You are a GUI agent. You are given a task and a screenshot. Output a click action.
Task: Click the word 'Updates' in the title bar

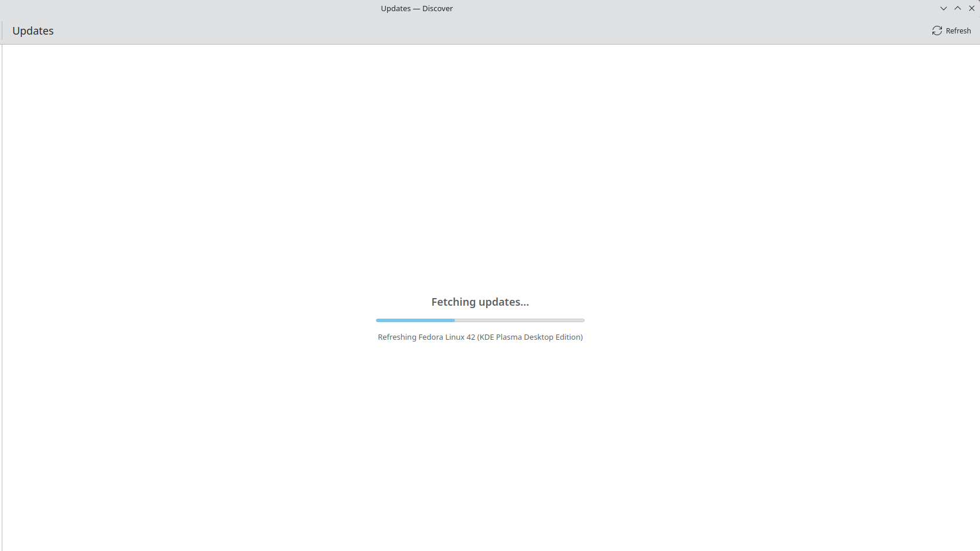(x=396, y=8)
